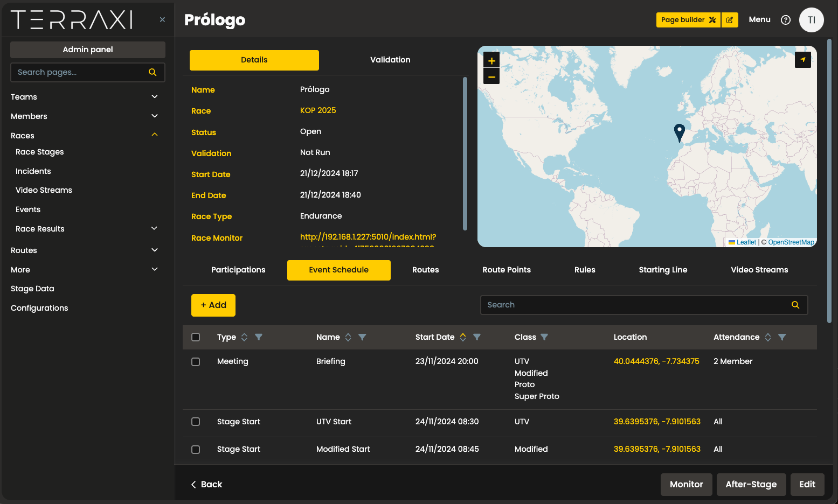Sort by Attendance column arrows
The height and width of the screenshot is (504, 838).
click(768, 337)
